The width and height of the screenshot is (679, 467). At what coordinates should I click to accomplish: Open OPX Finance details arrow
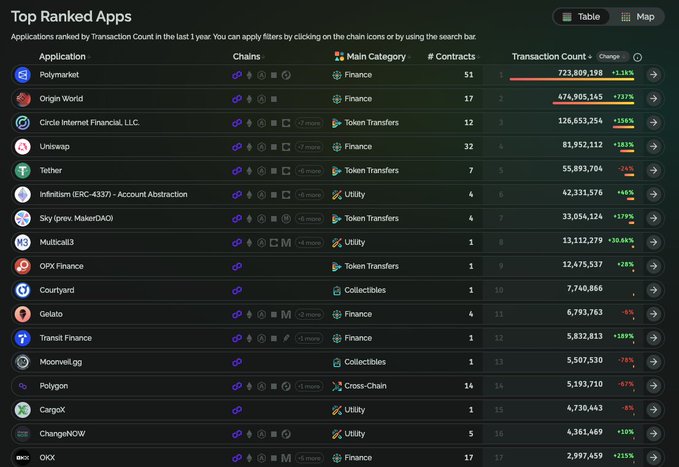(x=653, y=266)
